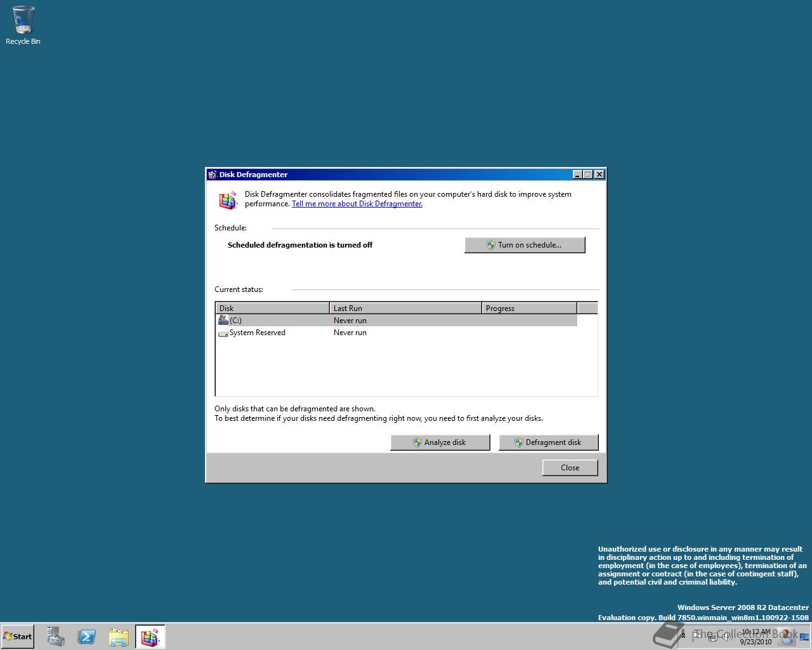The width and height of the screenshot is (812, 650).
Task: Launch Windows PowerShell from taskbar
Action: (x=87, y=637)
